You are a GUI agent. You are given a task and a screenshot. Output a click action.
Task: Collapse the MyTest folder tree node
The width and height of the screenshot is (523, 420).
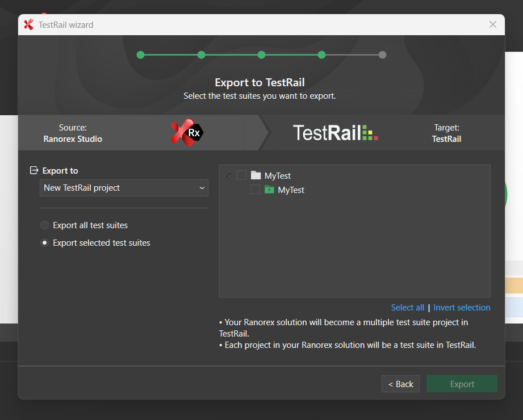coord(229,175)
